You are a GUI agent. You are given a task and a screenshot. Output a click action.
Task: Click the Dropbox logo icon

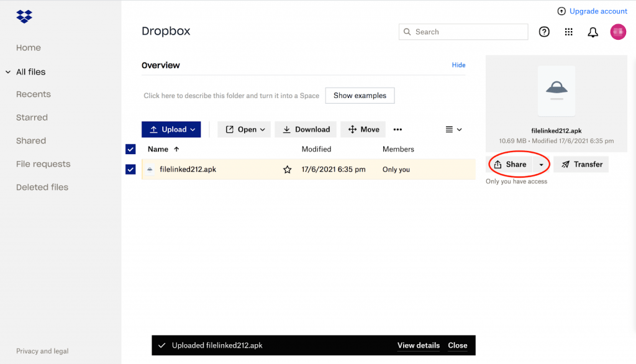pos(24,16)
